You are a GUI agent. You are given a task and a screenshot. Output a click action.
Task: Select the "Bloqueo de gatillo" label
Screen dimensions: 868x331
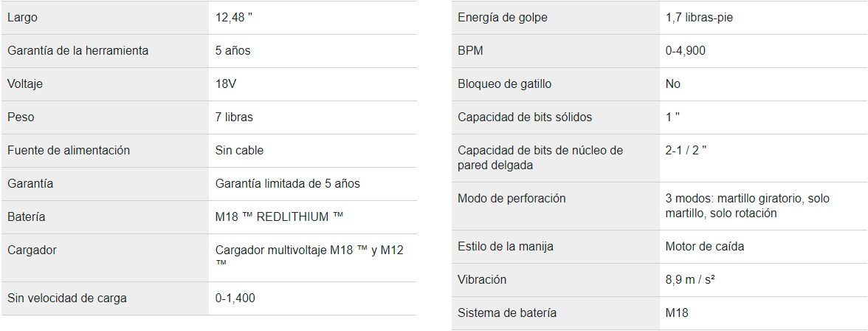pyautogui.click(x=505, y=84)
